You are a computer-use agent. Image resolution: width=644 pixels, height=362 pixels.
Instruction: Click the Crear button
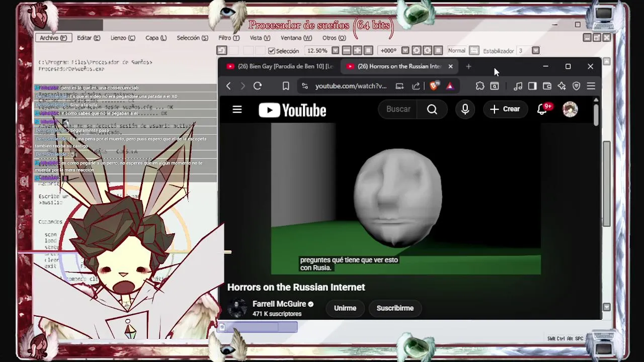pos(505,109)
